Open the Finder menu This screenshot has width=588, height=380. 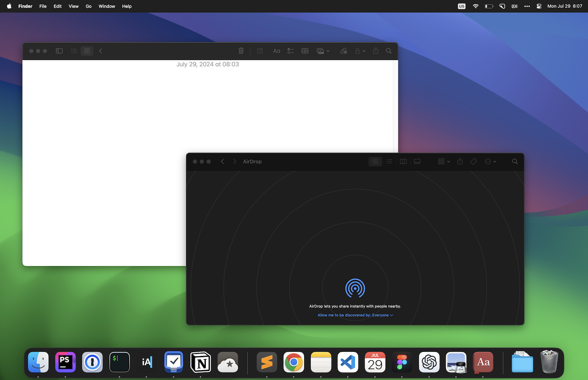(x=25, y=6)
